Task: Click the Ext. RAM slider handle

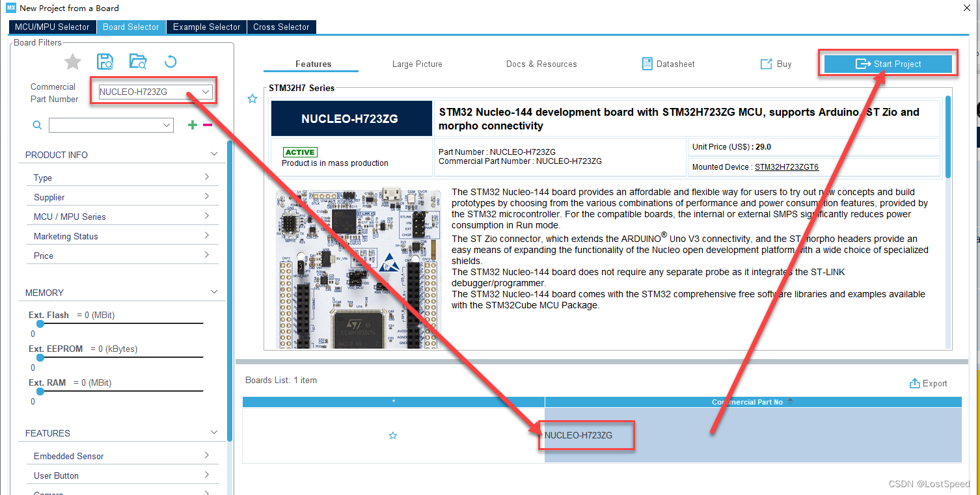Action: [x=40, y=391]
